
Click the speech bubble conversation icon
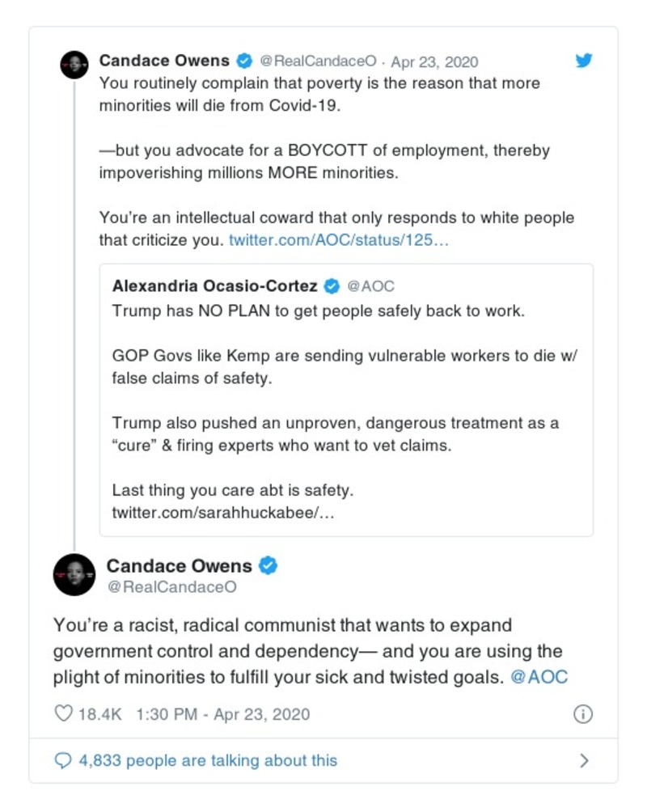(x=63, y=760)
